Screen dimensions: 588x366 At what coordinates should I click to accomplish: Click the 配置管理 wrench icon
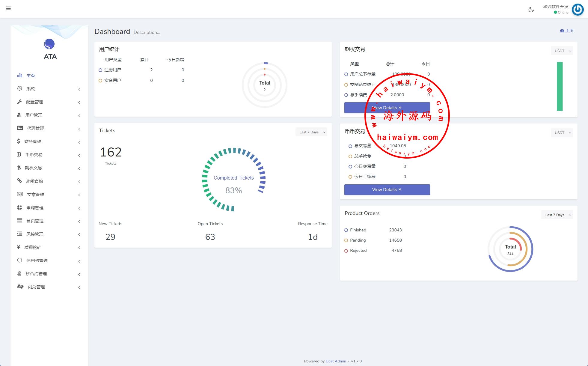point(19,102)
